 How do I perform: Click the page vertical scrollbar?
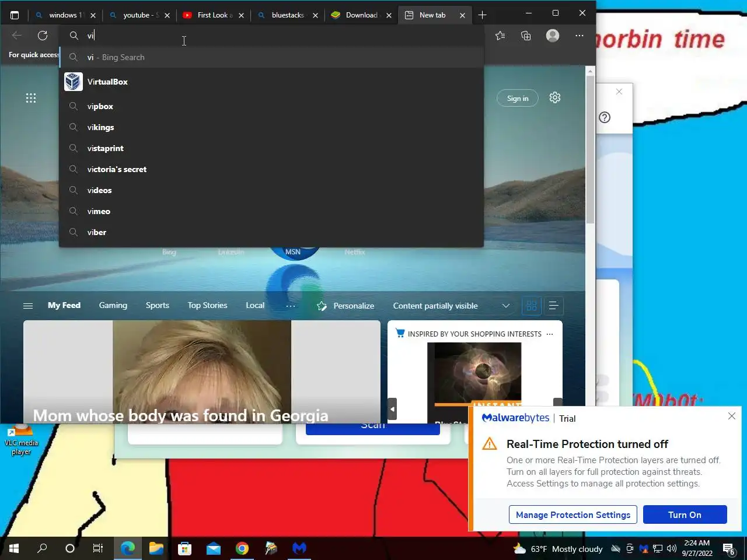click(590, 150)
